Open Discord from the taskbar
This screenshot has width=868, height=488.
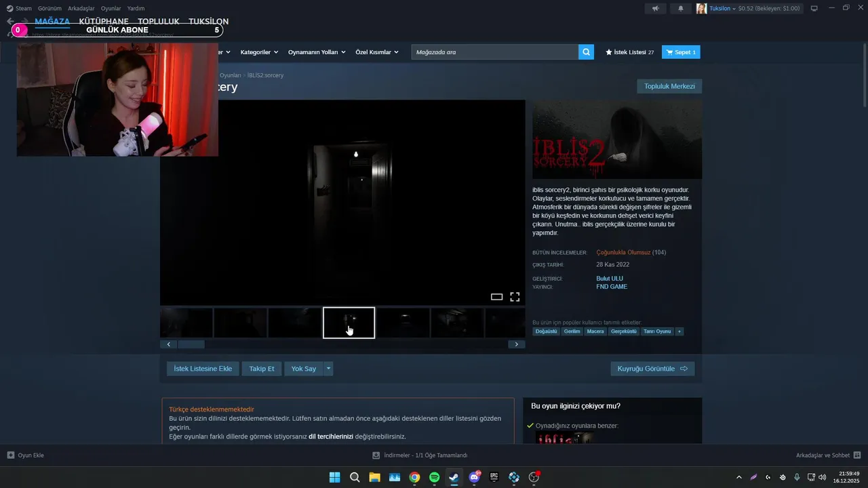point(474,477)
